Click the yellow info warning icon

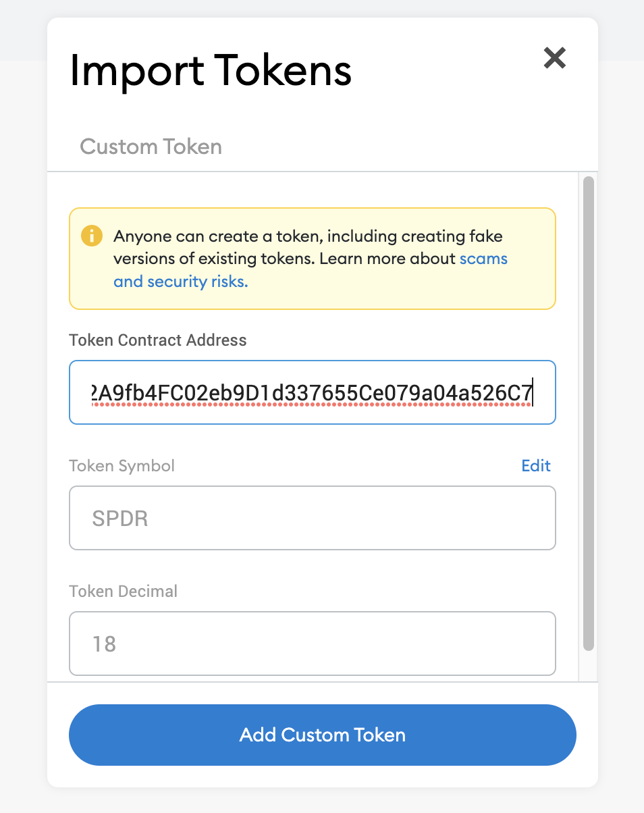[x=91, y=236]
